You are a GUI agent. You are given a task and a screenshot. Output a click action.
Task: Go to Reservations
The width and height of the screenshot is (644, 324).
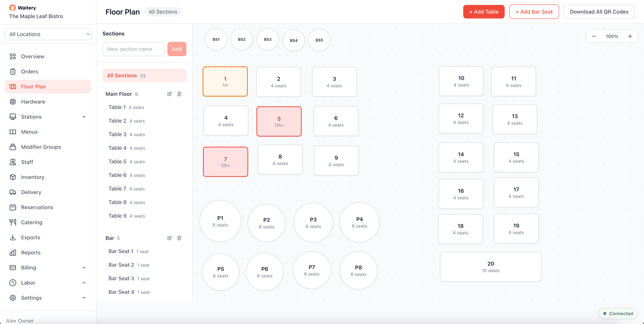coord(48,207)
